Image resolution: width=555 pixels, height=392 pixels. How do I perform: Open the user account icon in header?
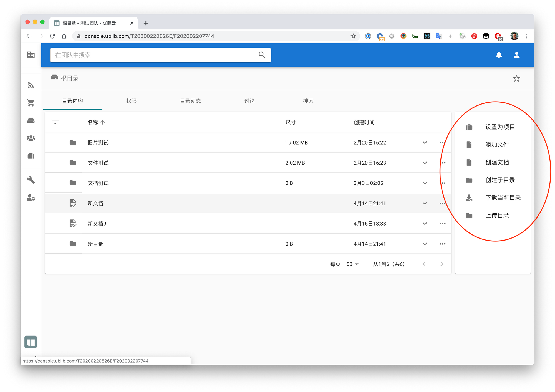click(x=516, y=55)
